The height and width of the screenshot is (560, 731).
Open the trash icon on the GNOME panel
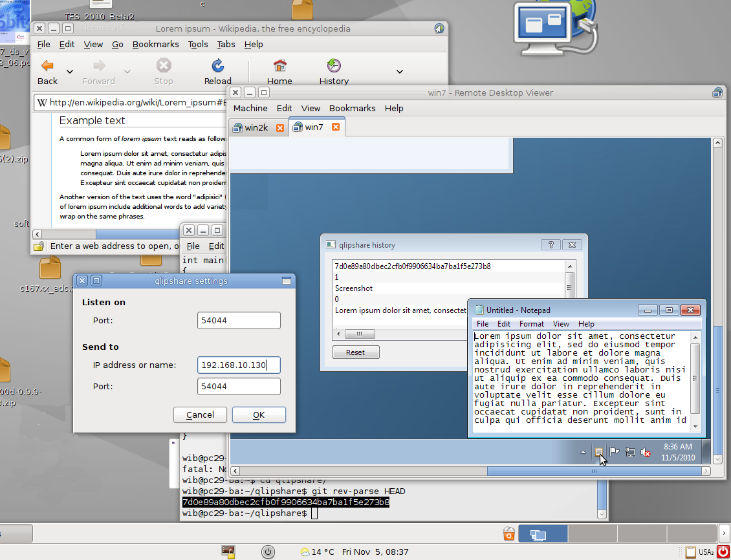(509, 533)
